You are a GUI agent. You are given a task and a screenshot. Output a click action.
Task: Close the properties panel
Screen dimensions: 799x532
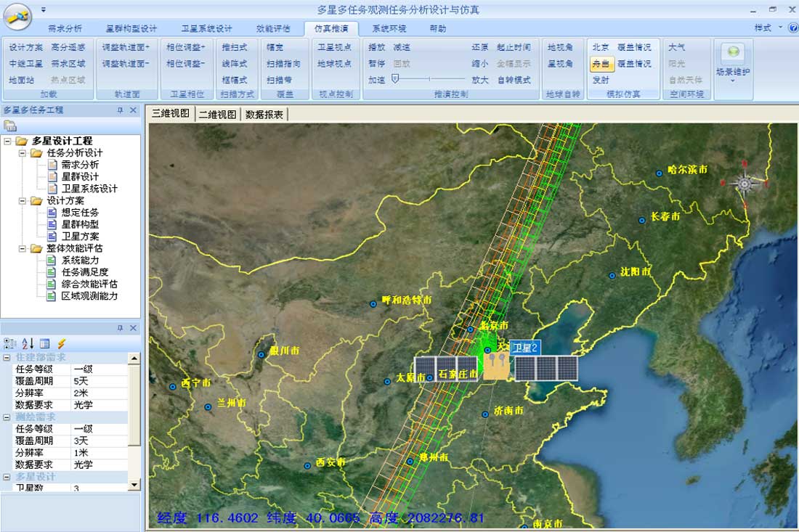click(133, 328)
